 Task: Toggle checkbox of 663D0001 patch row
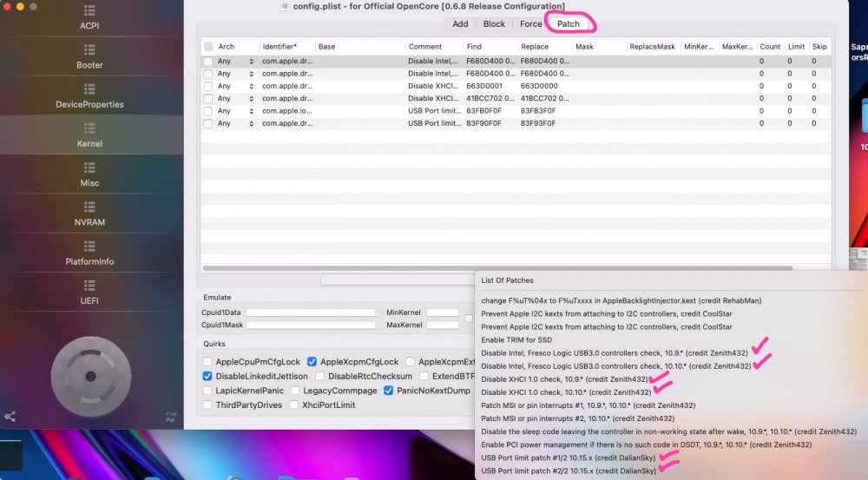208,87
